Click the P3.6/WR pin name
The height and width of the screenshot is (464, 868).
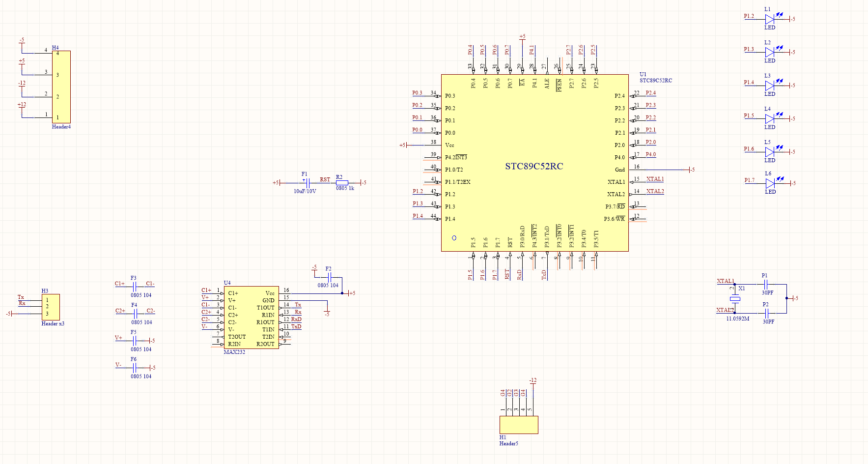click(615, 219)
